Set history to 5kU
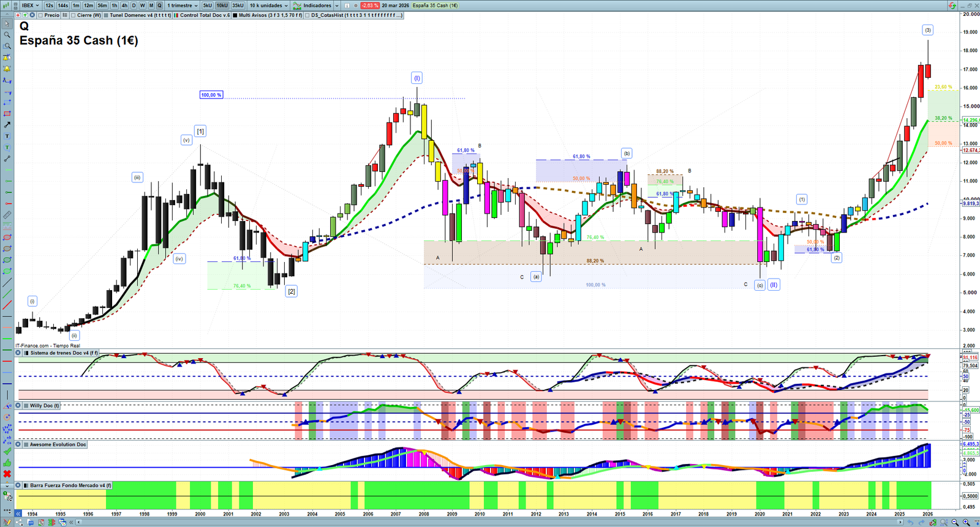 click(208, 6)
